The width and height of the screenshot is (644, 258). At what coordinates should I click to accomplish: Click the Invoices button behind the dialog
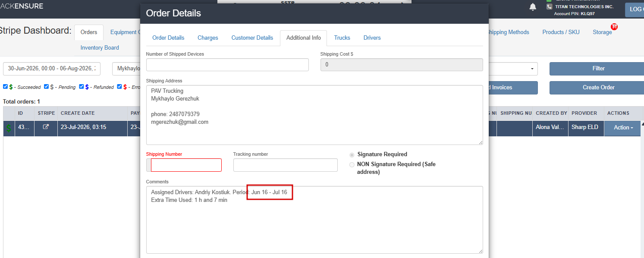click(x=513, y=88)
